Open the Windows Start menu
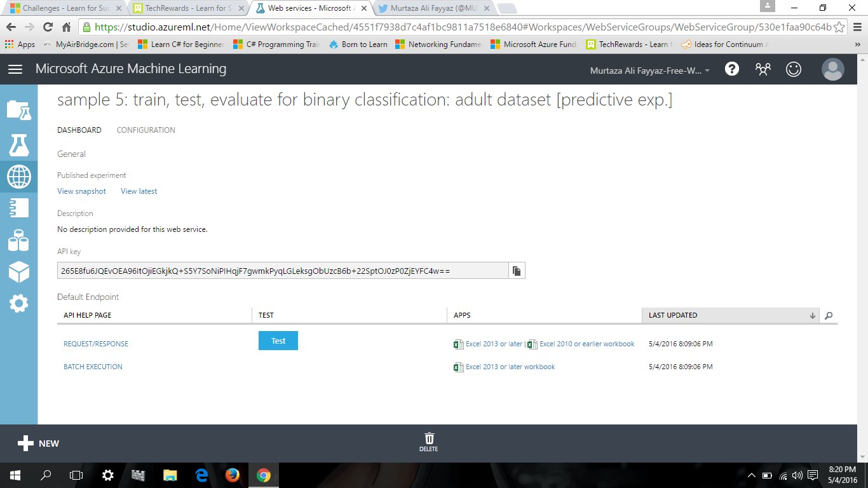 [x=15, y=475]
